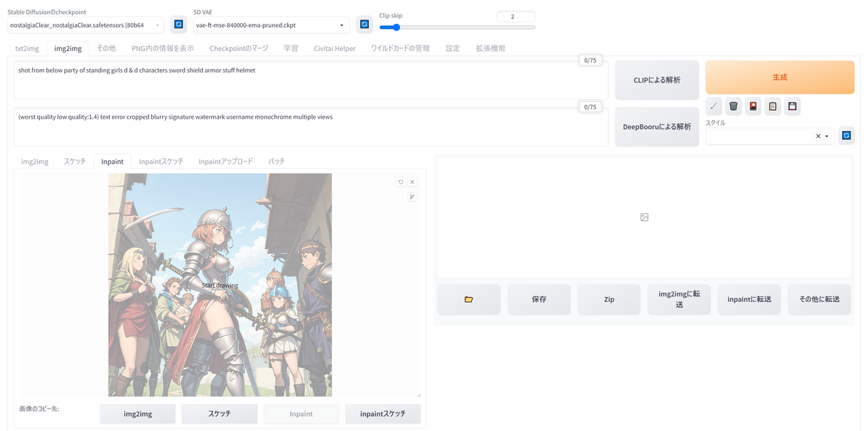Select the Inpaint sub-tab
This screenshot has height=431, width=868.
coord(113,162)
